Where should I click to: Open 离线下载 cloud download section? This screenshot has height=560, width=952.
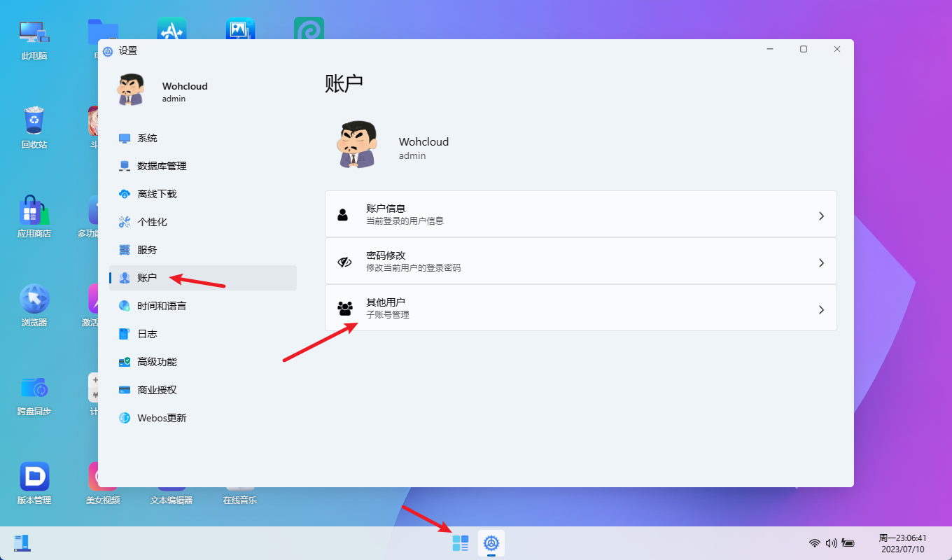tap(157, 194)
